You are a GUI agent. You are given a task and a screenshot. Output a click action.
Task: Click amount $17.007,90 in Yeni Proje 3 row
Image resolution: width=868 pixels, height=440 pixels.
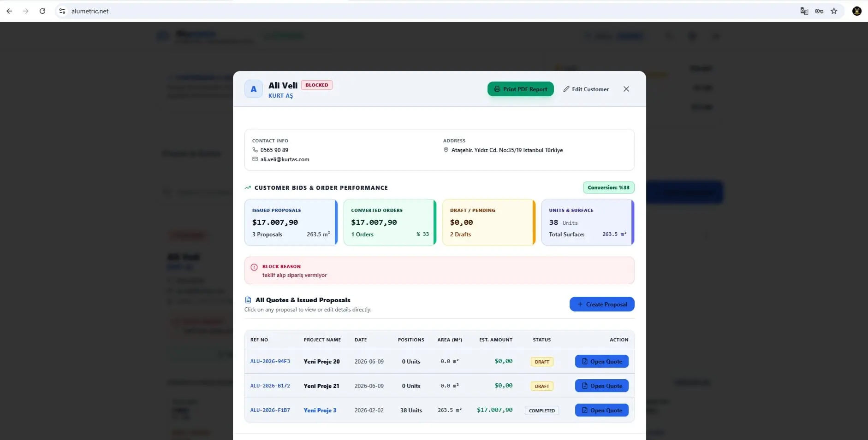tap(494, 410)
